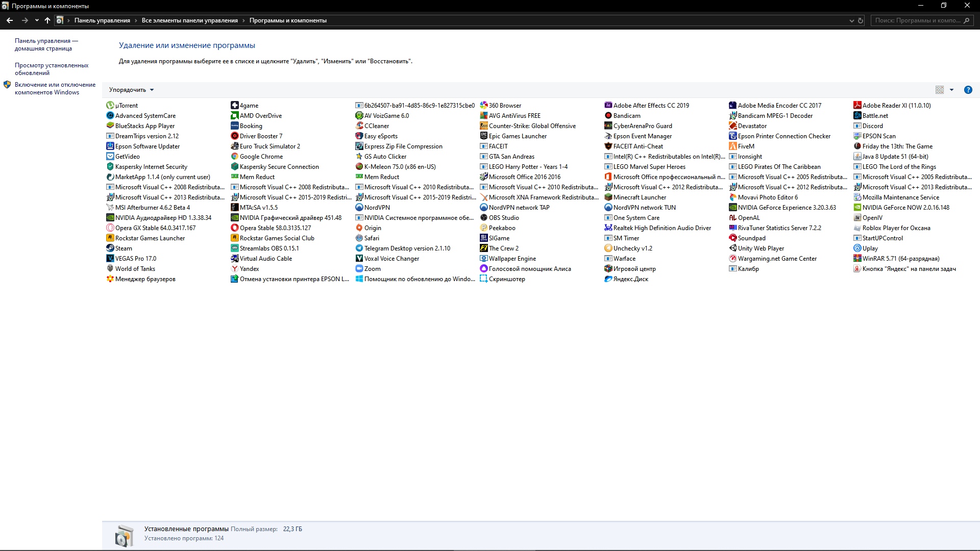Click the Rockstar Games Launcher icon
The width and height of the screenshot is (980, 551).
click(x=110, y=238)
